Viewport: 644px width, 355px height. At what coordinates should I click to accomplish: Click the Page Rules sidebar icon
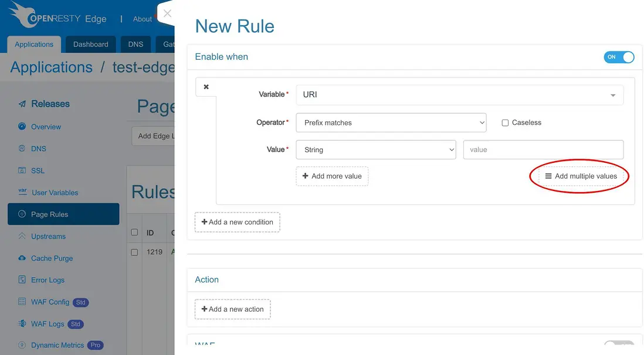click(22, 214)
